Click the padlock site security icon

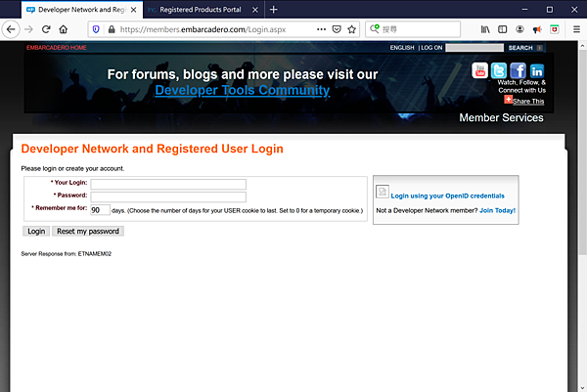112,29
